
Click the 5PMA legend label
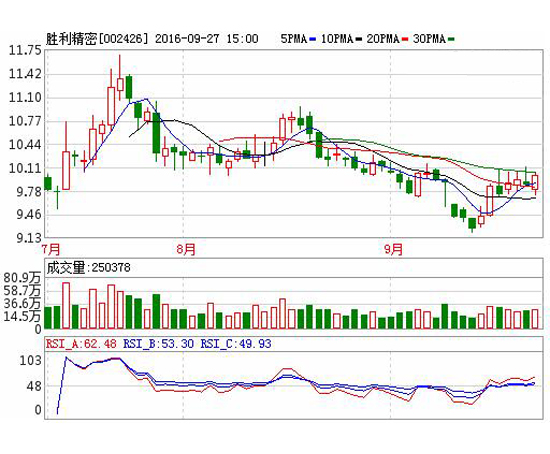point(294,39)
